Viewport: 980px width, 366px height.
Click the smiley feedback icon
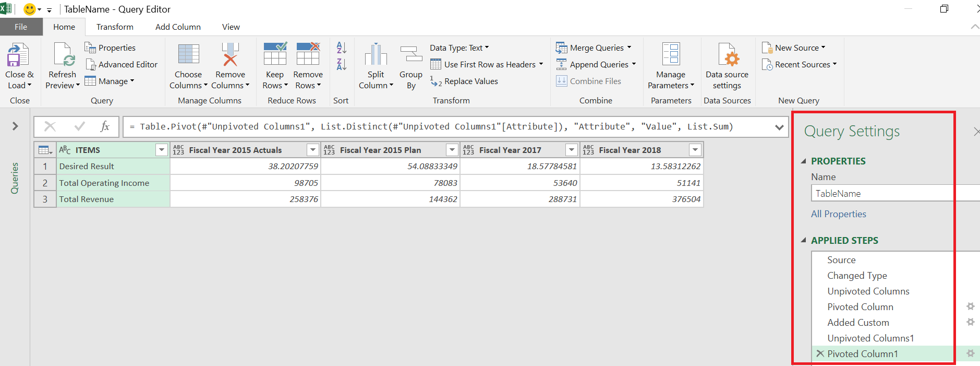click(x=30, y=9)
